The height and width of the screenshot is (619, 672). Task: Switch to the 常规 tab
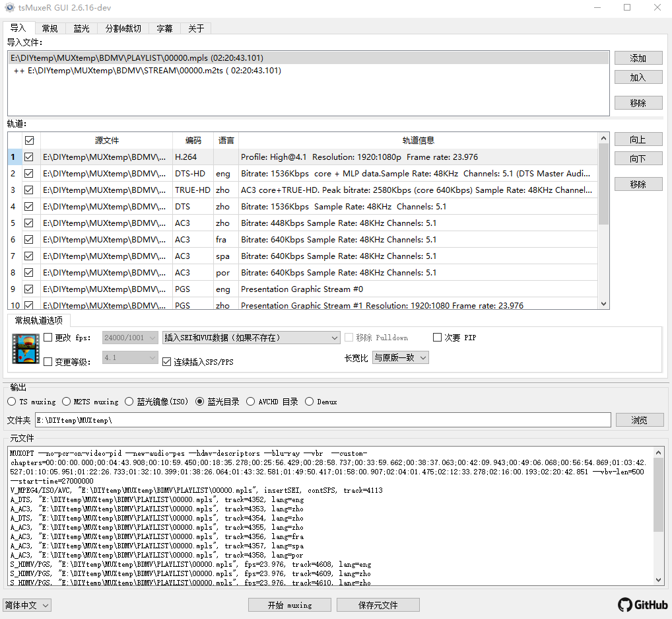click(x=50, y=28)
